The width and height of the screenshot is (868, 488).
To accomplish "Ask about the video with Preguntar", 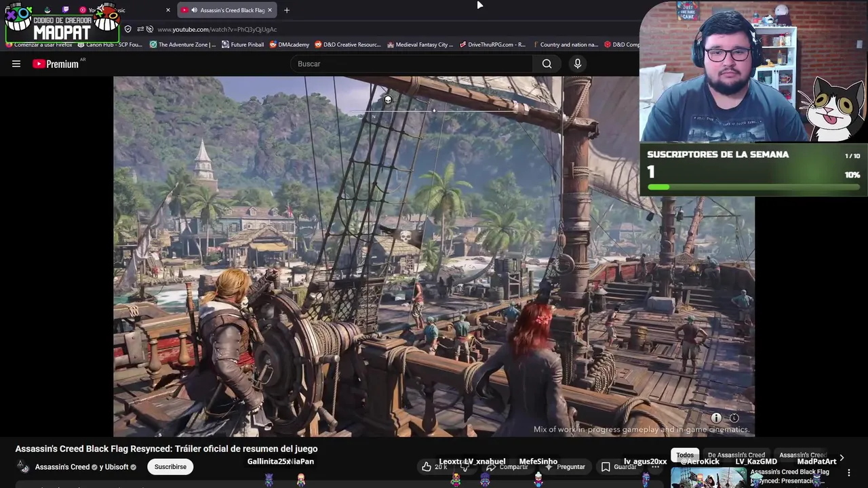I will [x=564, y=466].
